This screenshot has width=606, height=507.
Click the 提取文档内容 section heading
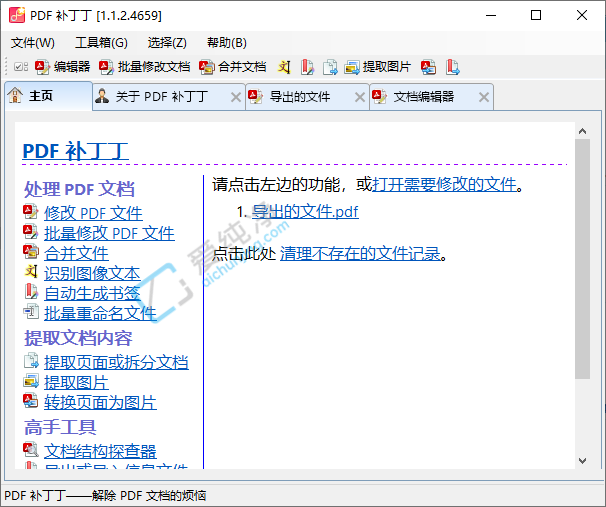tap(78, 338)
